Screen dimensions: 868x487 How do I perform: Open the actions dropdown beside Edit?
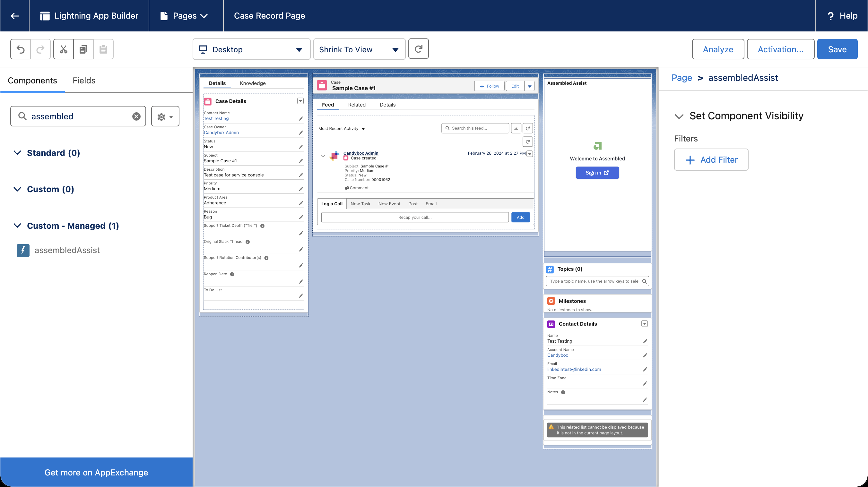[529, 86]
